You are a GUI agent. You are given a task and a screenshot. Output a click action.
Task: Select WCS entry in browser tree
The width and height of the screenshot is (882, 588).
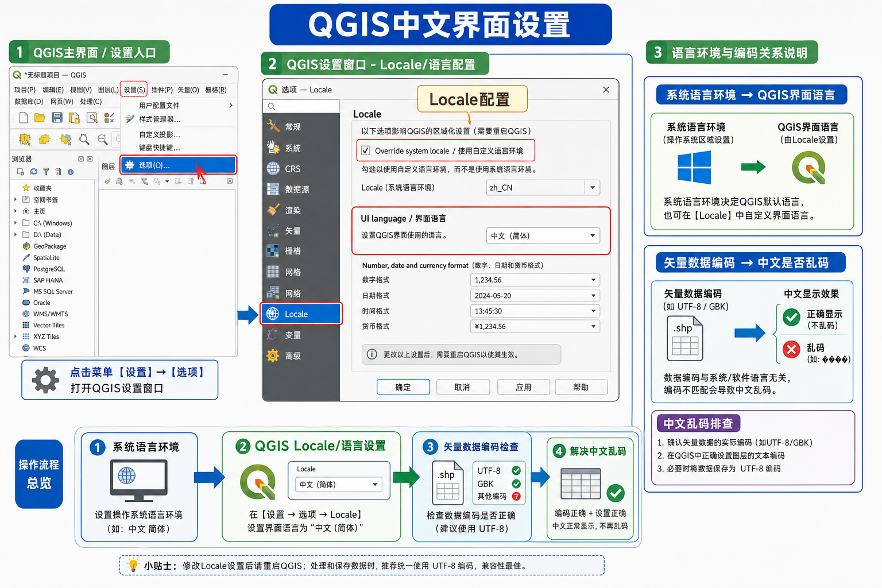[x=34, y=348]
